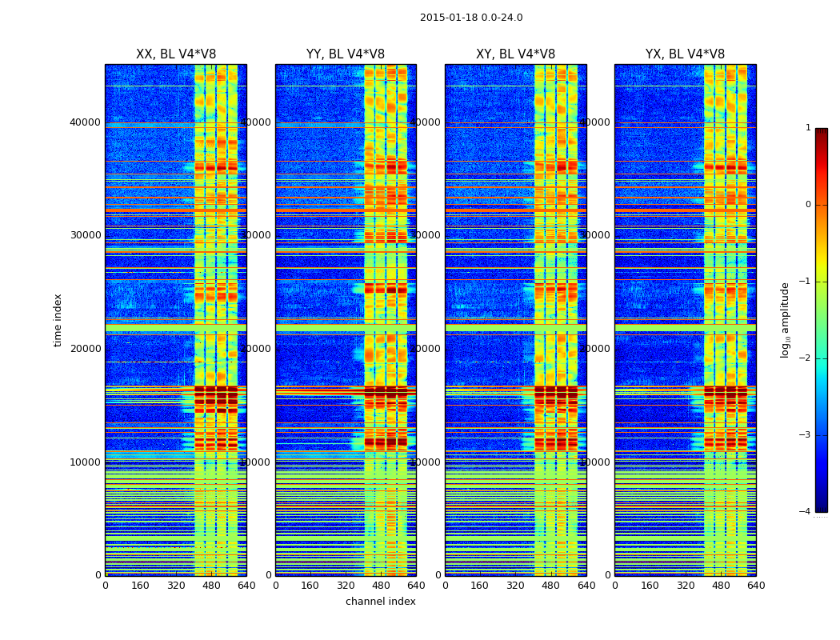Viewport: 840px width, 640px height.
Task: Click the colorbar at the 0 tick level
Action: pyautogui.click(x=822, y=205)
